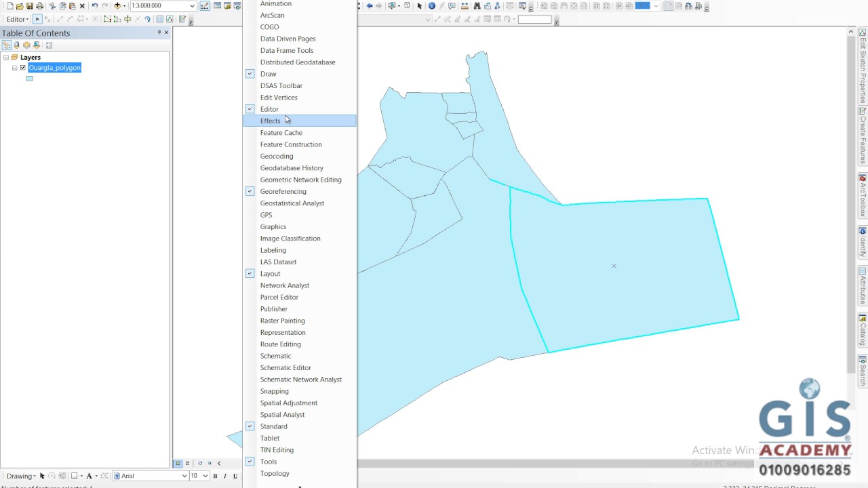The width and height of the screenshot is (868, 488).
Task: Switch to Data View at map bottom
Action: coord(178,464)
